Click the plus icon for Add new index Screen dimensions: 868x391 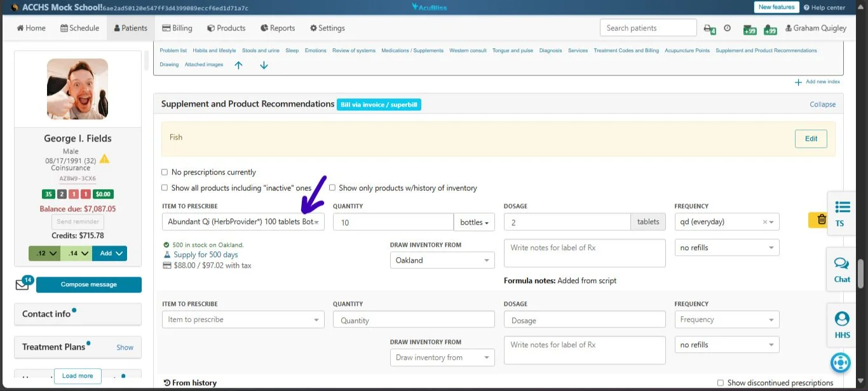[x=798, y=83]
